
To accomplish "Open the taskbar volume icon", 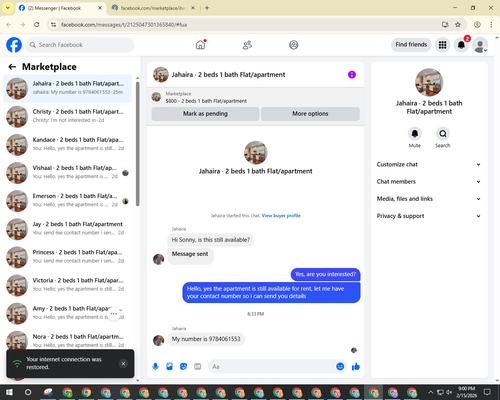I will point(449,392).
